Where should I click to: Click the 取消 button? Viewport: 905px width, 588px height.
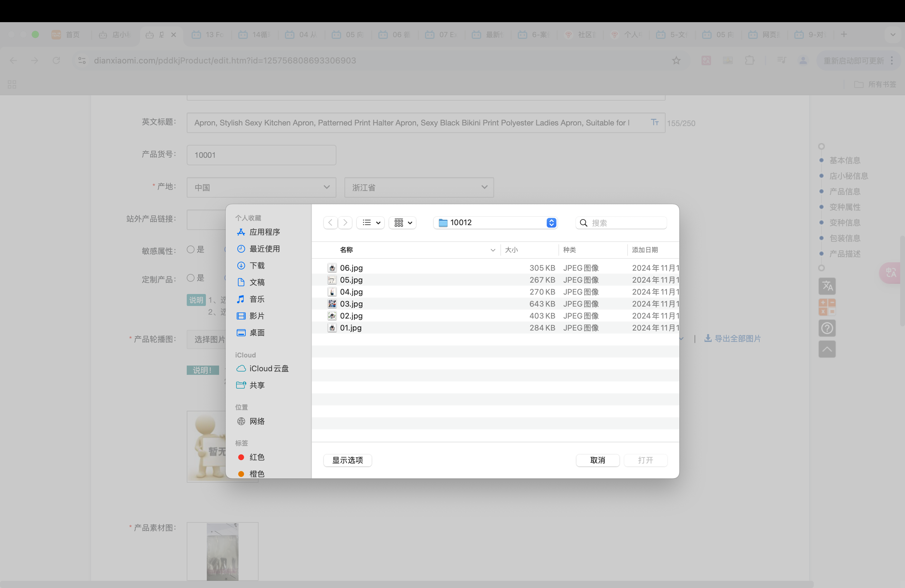click(x=597, y=460)
